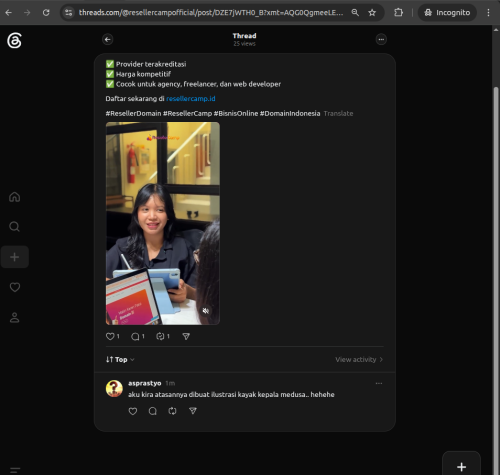This screenshot has width=500, height=475.
Task: Open the resellercamp.id link
Action: [191, 99]
